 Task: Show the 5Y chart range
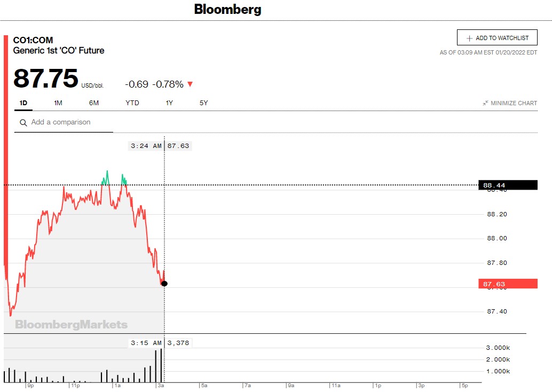[x=203, y=103]
